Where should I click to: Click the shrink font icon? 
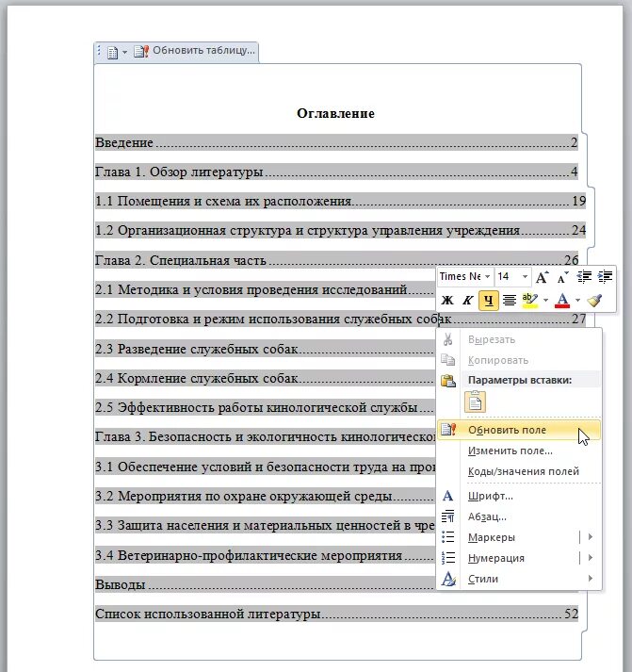(x=562, y=277)
